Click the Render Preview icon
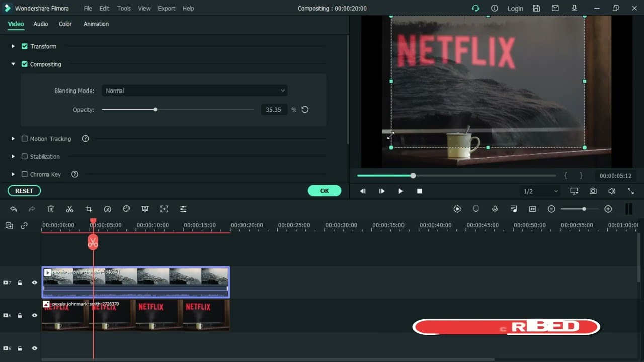 pos(457,209)
